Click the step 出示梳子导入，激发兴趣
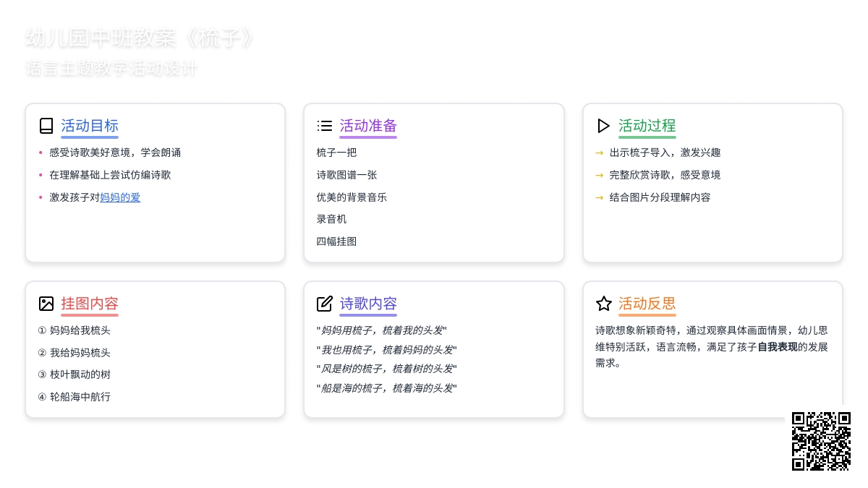 click(x=665, y=153)
